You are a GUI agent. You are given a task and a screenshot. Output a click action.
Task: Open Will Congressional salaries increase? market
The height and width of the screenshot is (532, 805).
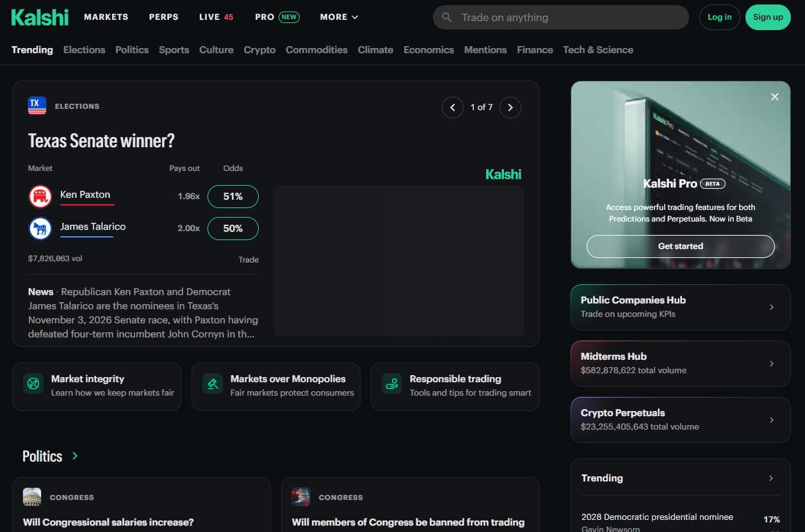coord(108,522)
